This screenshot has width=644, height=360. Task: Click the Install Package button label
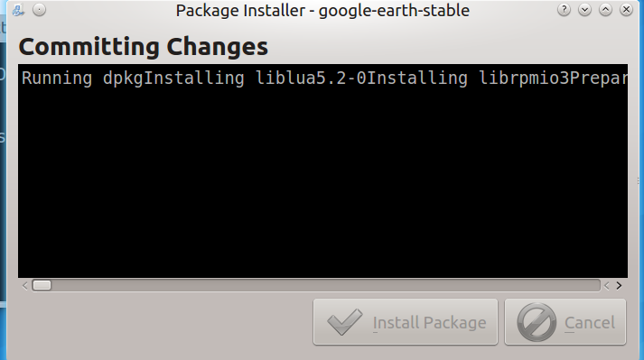pos(429,323)
